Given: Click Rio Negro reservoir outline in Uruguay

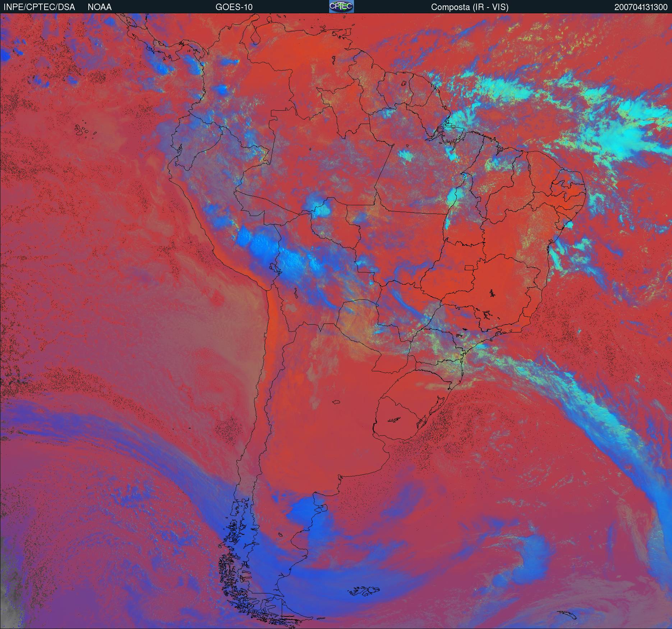Looking at the screenshot, I should click(x=394, y=419).
